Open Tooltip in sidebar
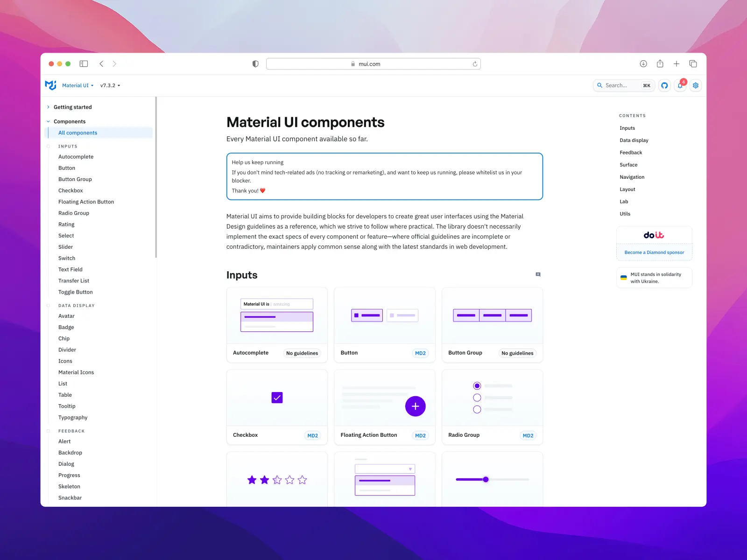This screenshot has width=747, height=560. pyautogui.click(x=67, y=406)
